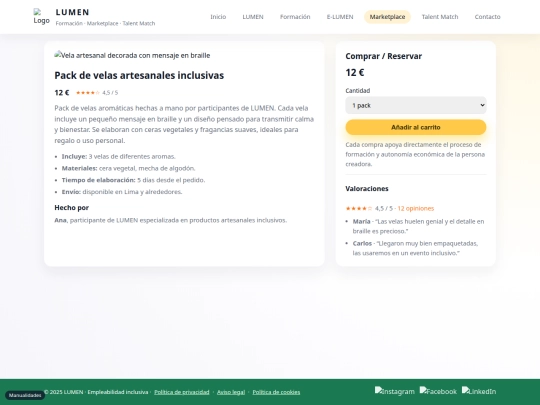Viewport: 540px width, 405px height.
Task: Click the Ana participant description text
Action: pyautogui.click(x=170, y=220)
